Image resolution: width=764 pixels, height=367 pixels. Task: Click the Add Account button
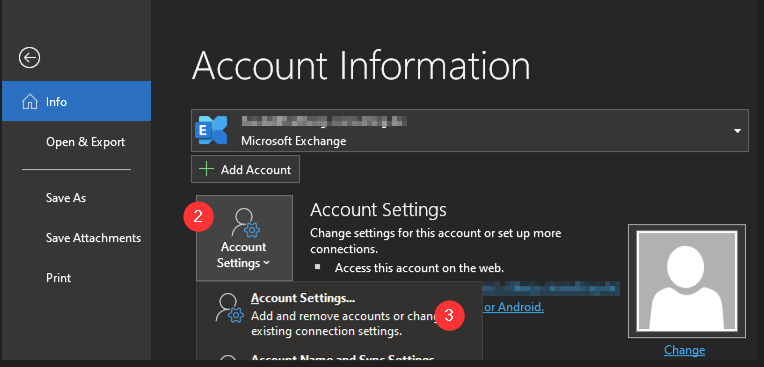[x=246, y=169]
